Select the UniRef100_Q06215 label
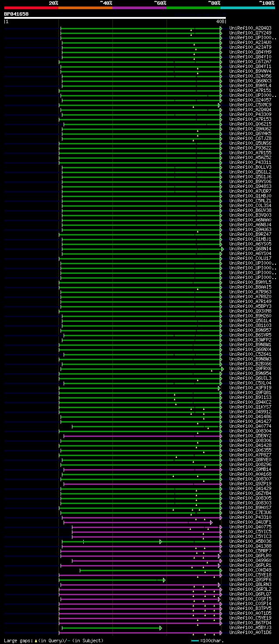Screen dimensions: 279x644 tap(250, 124)
